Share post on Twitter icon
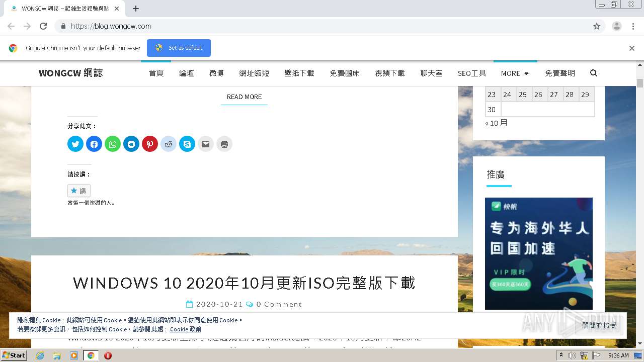This screenshot has width=644, height=362. point(75,144)
